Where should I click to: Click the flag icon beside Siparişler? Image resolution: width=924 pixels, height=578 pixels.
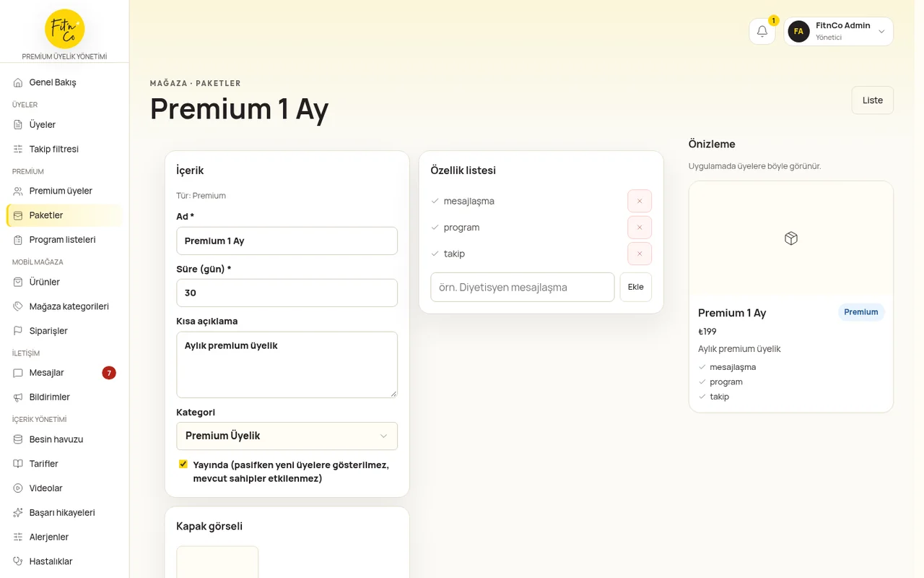coord(18,331)
